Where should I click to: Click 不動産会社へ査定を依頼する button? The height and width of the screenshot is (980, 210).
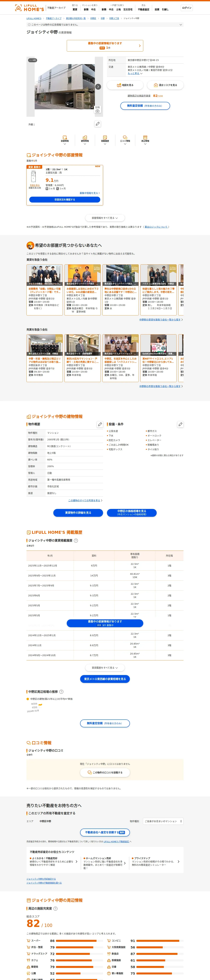(x=105, y=832)
